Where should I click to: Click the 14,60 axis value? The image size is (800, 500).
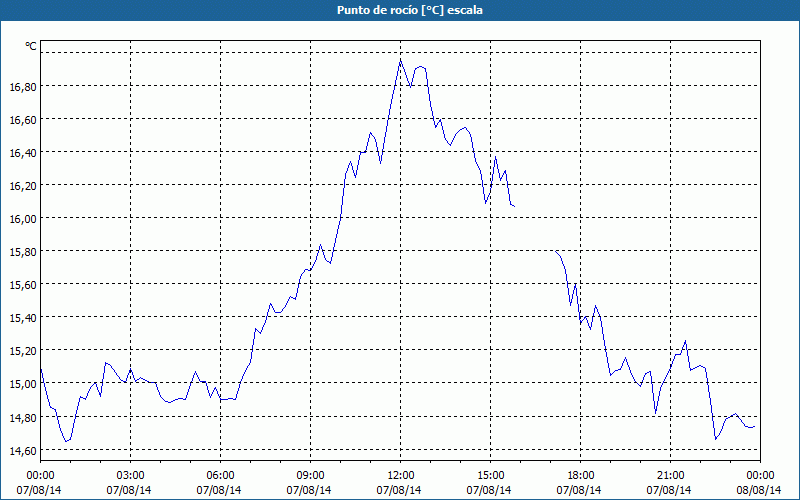pos(23,451)
